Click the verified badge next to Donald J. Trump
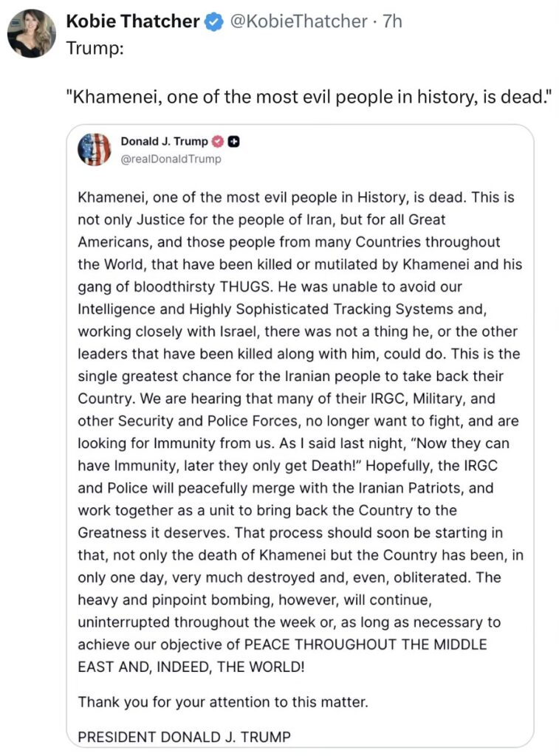 219,142
